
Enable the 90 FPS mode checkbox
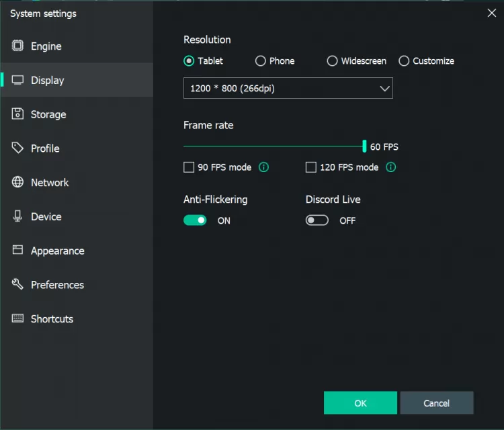point(189,167)
